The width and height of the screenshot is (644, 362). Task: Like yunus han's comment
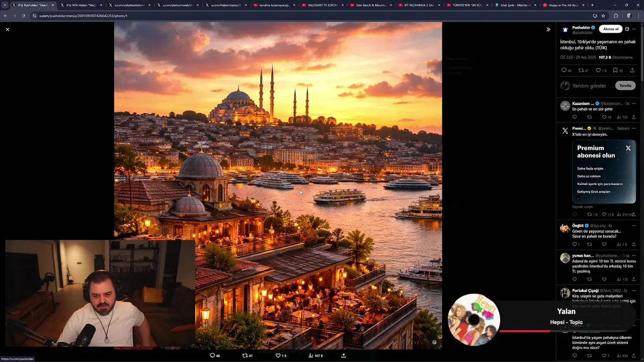point(604,279)
